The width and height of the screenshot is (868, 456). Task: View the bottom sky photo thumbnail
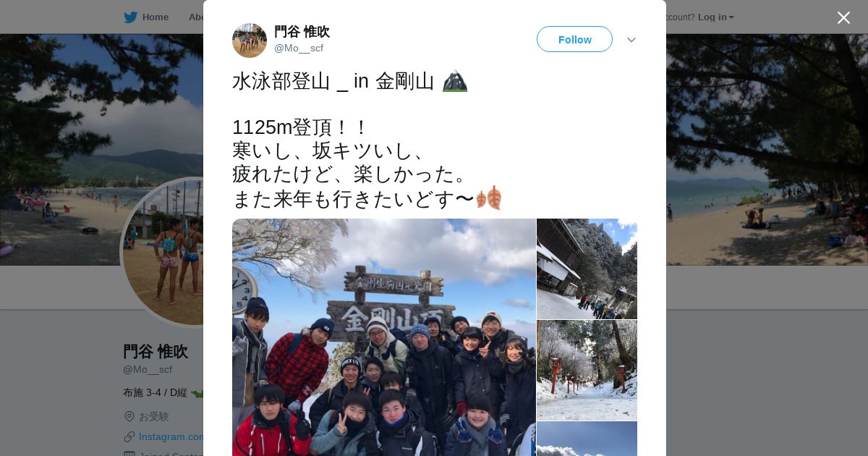[x=587, y=439]
